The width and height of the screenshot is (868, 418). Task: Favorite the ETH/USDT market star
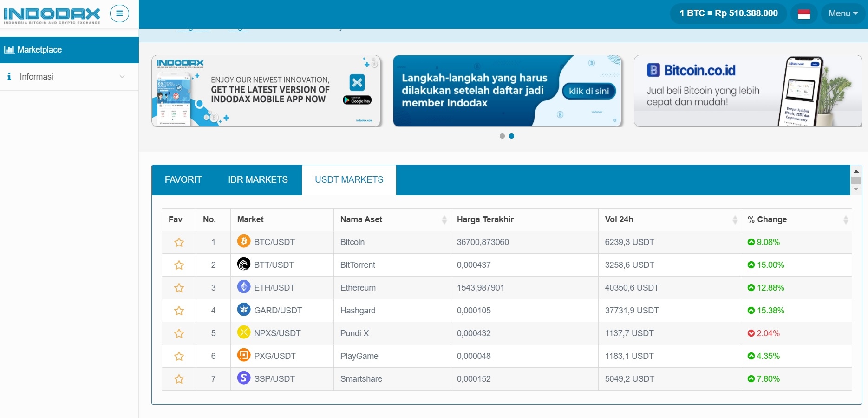click(179, 288)
